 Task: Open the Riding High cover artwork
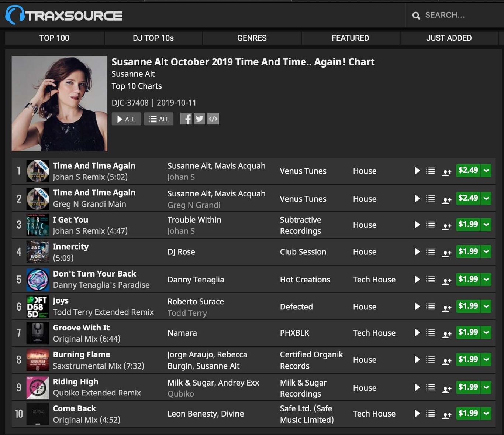coord(38,387)
